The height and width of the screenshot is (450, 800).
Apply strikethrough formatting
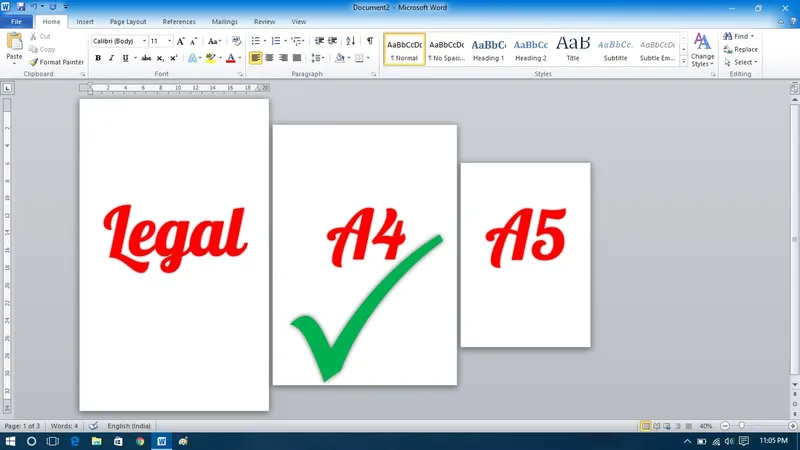pos(146,58)
